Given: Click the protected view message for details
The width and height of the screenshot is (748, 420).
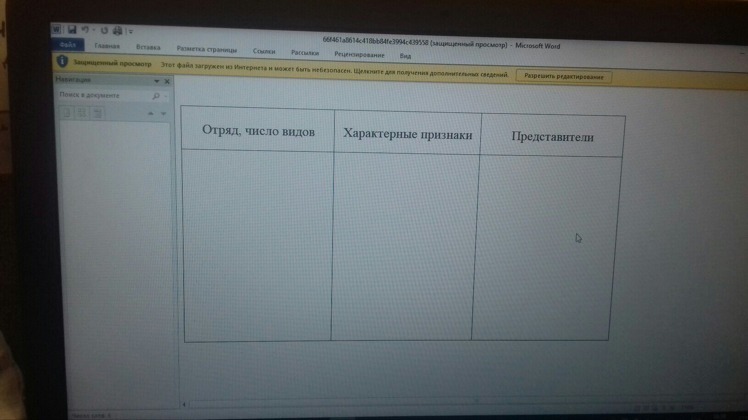Looking at the screenshot, I should click(x=334, y=71).
